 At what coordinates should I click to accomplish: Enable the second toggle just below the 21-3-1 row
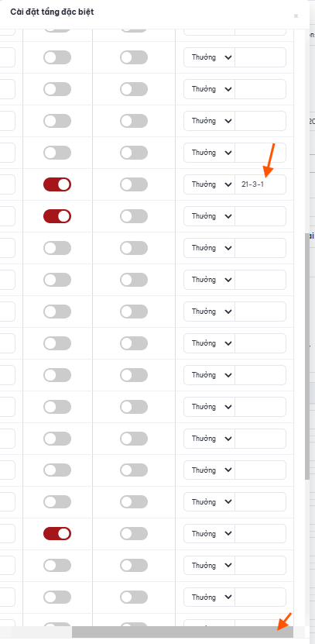coord(134,216)
